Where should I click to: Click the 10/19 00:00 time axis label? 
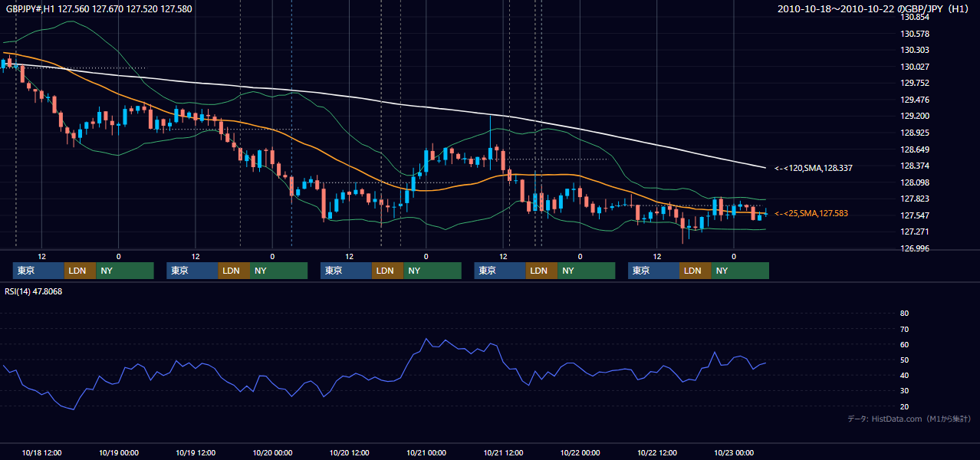tap(119, 452)
